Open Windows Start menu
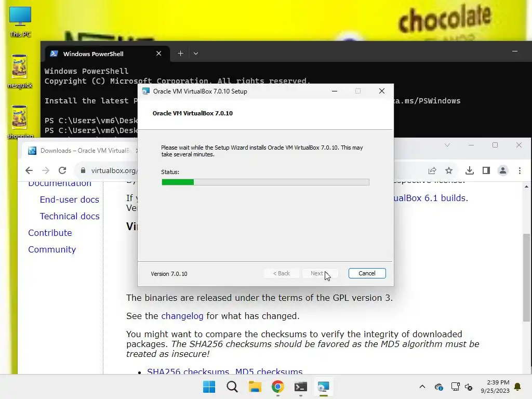This screenshot has height=399, width=532. click(209, 387)
